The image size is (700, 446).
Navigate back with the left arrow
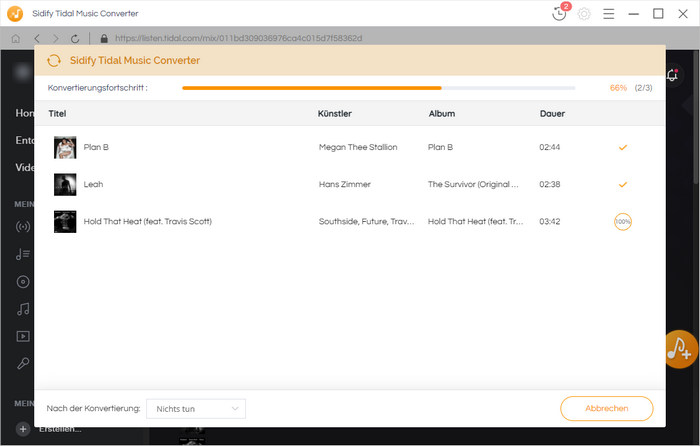tap(37, 38)
